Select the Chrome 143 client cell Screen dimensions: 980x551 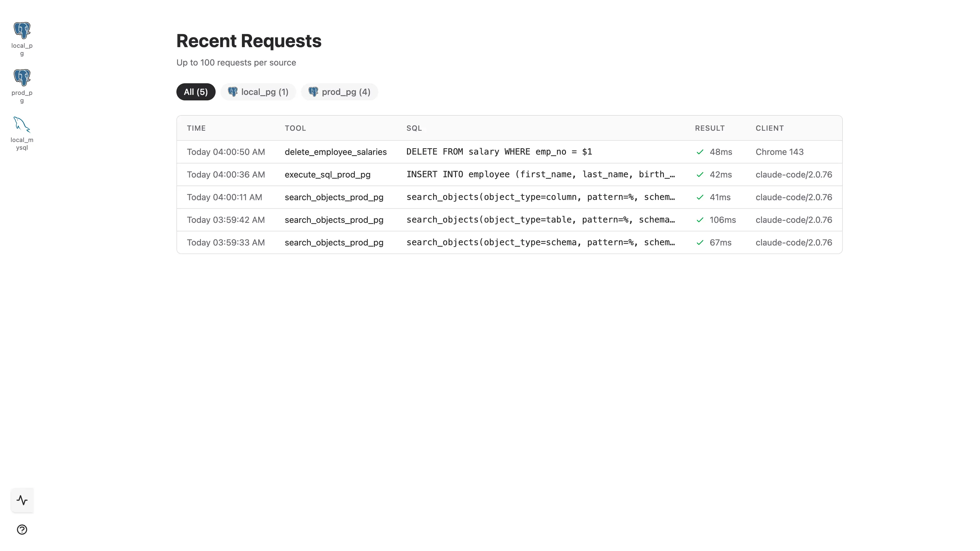pos(779,152)
